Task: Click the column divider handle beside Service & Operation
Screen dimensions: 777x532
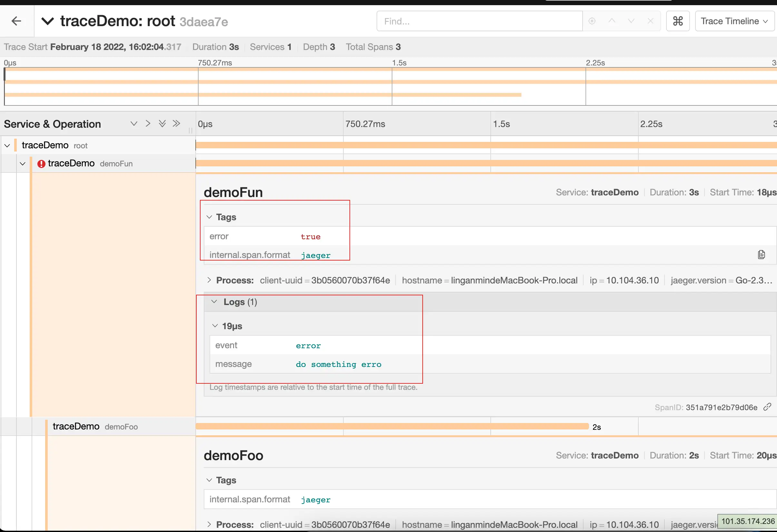Action: pyautogui.click(x=190, y=130)
